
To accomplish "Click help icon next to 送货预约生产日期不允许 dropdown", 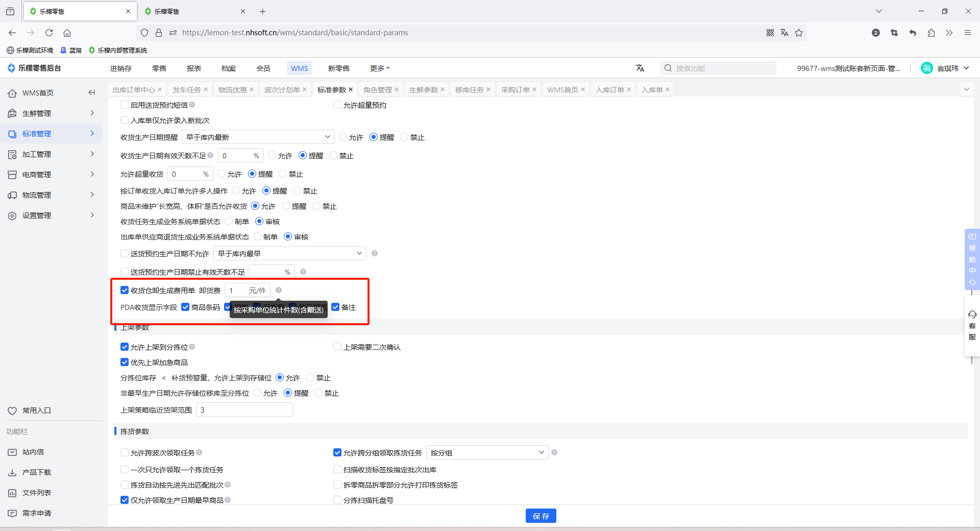I will tap(375, 253).
